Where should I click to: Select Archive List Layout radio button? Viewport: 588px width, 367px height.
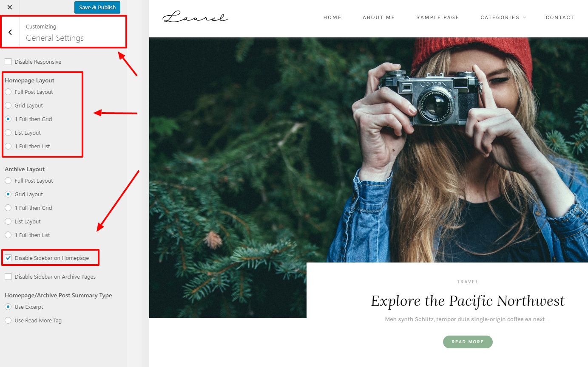click(8, 221)
